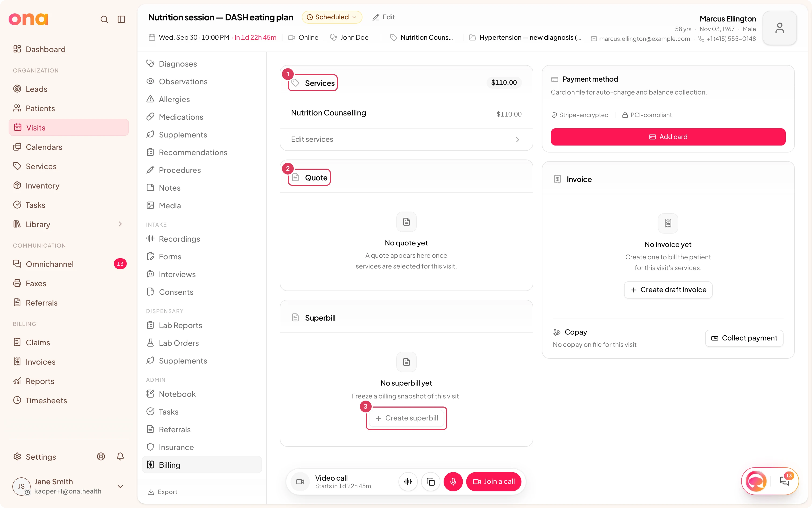Open the search icon in sidebar header

[x=104, y=20]
